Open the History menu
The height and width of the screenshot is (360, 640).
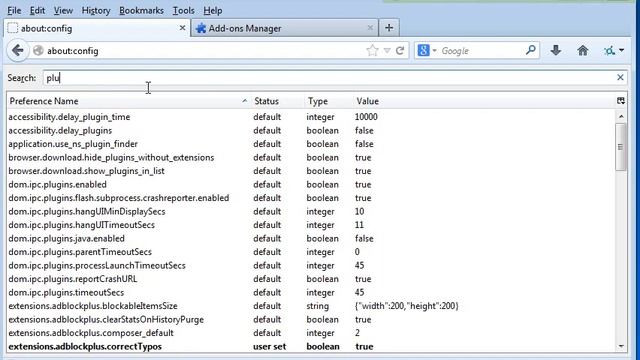click(x=96, y=11)
